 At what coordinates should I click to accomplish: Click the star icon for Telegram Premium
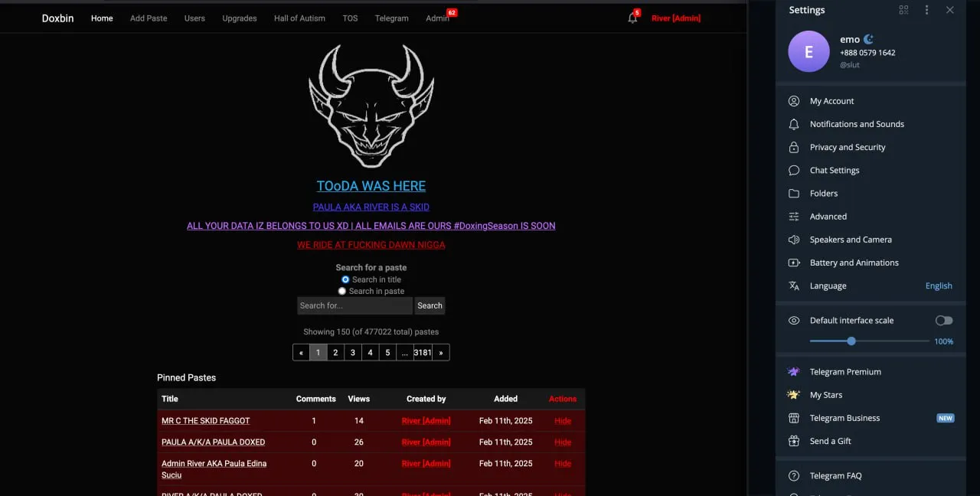click(794, 372)
